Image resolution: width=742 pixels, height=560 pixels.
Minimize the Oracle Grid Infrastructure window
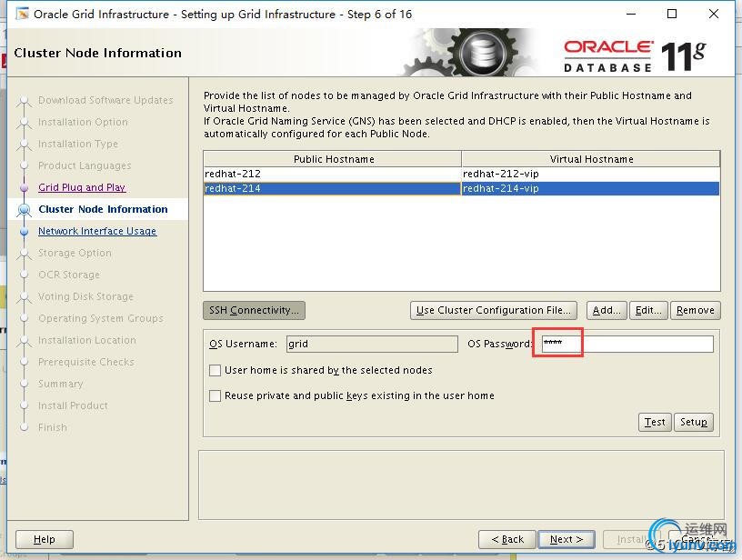631,14
